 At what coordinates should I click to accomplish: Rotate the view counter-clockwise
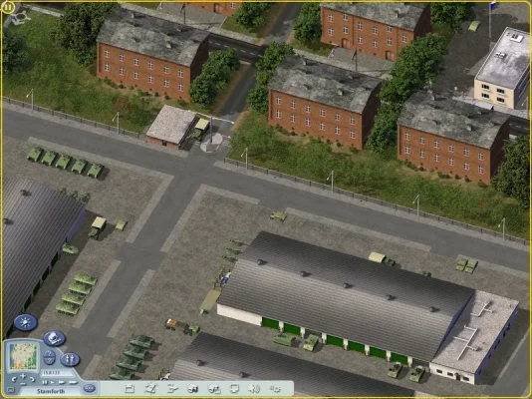[x=14, y=379]
